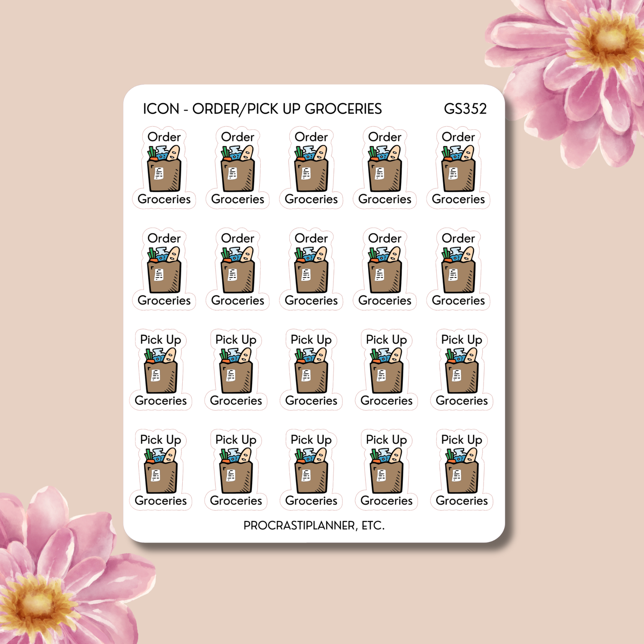Select fourth Order Groceries sticker in second row
Viewport: 644px width, 644px height.
[385, 269]
